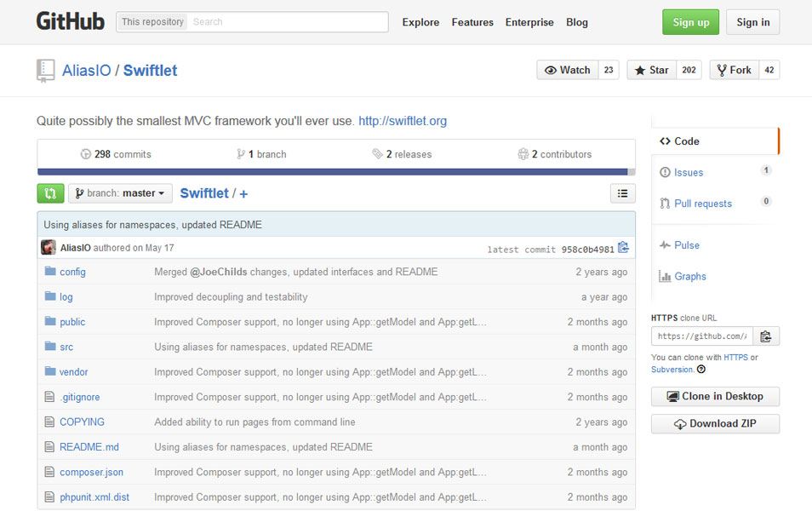Open the Subversion clone link
The width and height of the screenshot is (812, 511).
(x=672, y=370)
